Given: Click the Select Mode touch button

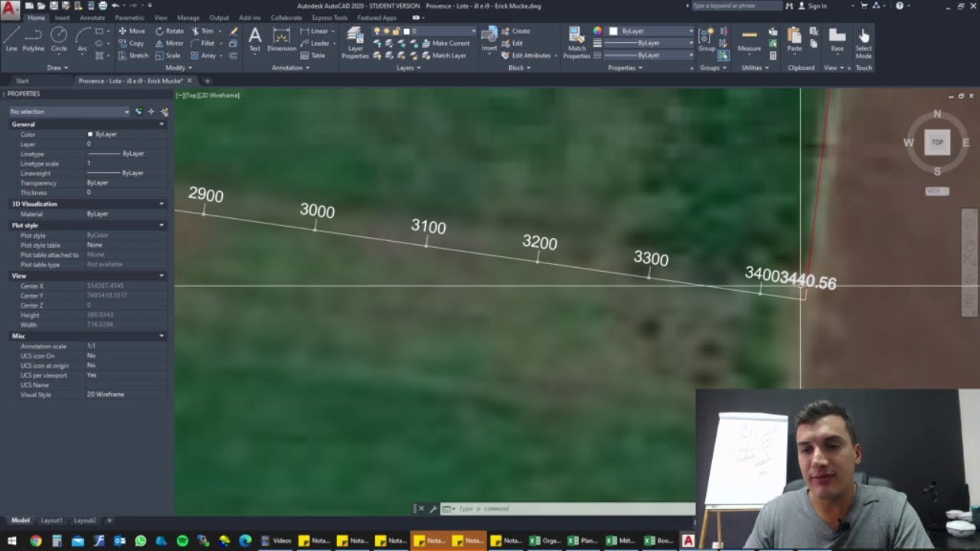Looking at the screenshot, I should tap(863, 43).
